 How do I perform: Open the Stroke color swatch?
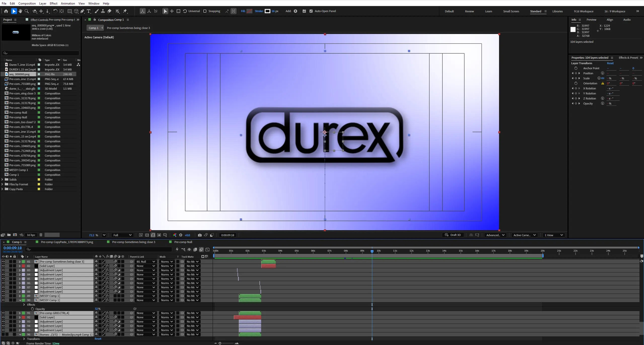click(x=268, y=11)
